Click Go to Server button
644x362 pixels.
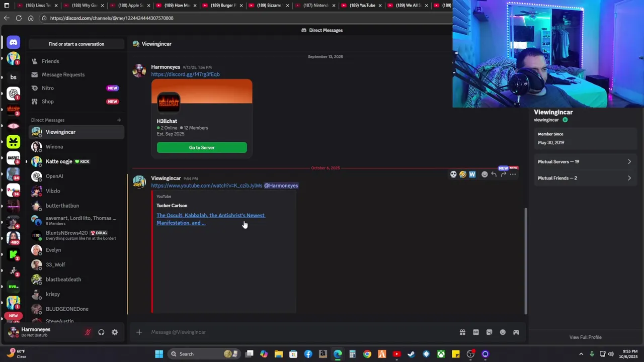202,147
